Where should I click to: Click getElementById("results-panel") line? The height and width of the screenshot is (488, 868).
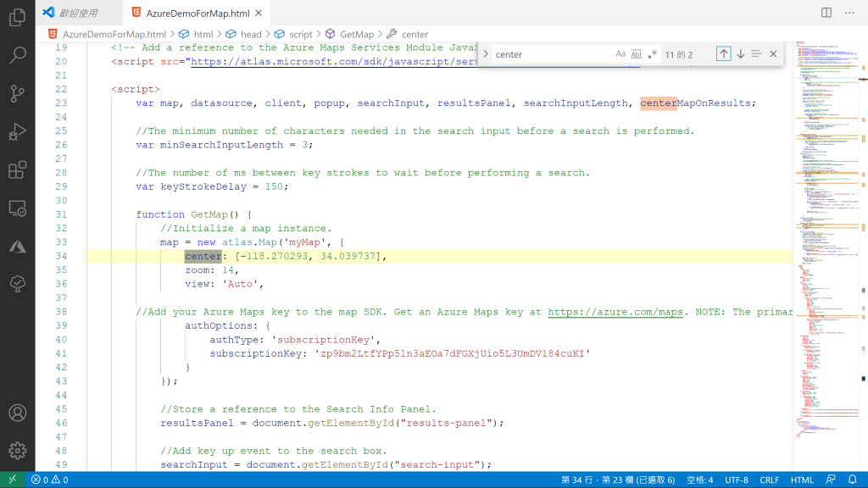click(332, 424)
